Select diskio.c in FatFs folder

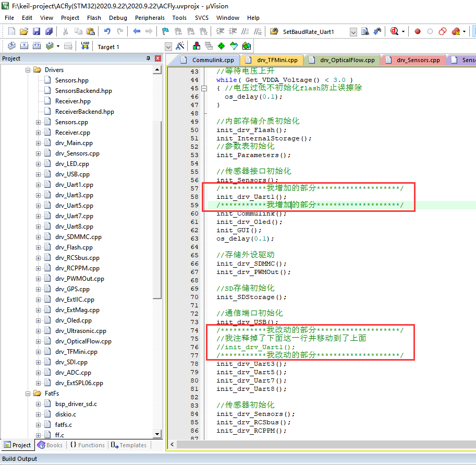coord(66,414)
